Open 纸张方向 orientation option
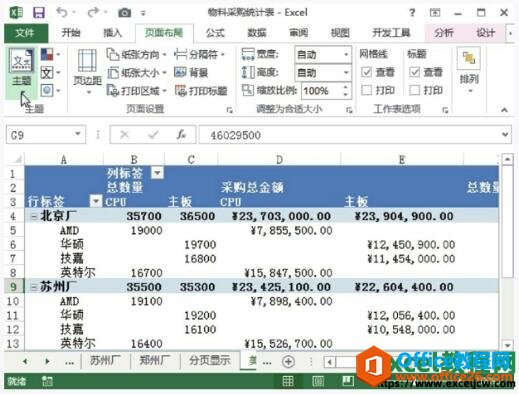Viewport: 519px width, 394px height. 136,54
